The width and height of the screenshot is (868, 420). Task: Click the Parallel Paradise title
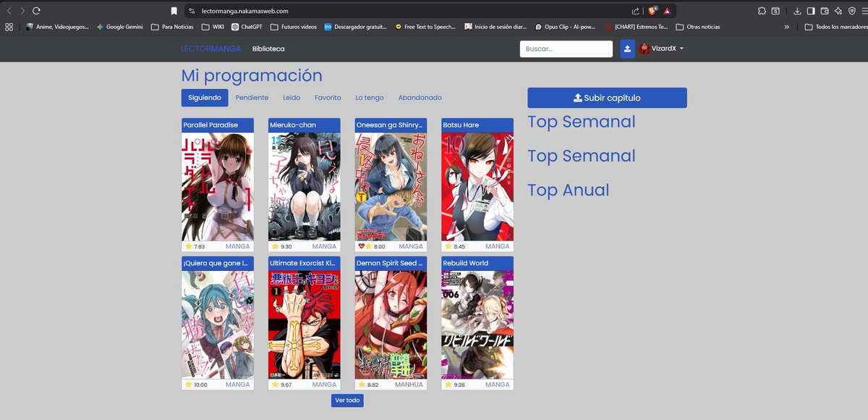(x=210, y=125)
